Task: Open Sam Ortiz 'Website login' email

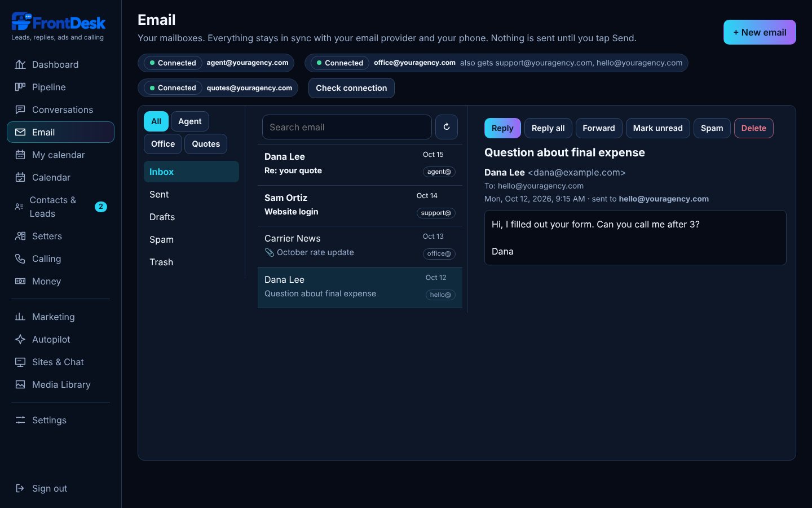Action: 360,205
